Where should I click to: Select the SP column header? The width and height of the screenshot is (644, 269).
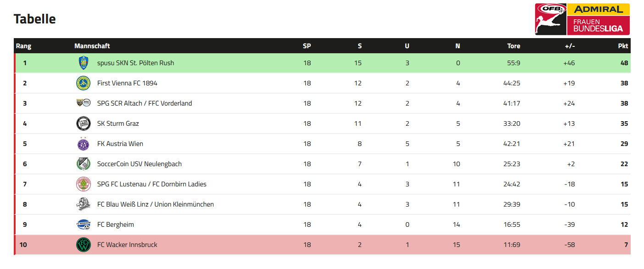307,46
